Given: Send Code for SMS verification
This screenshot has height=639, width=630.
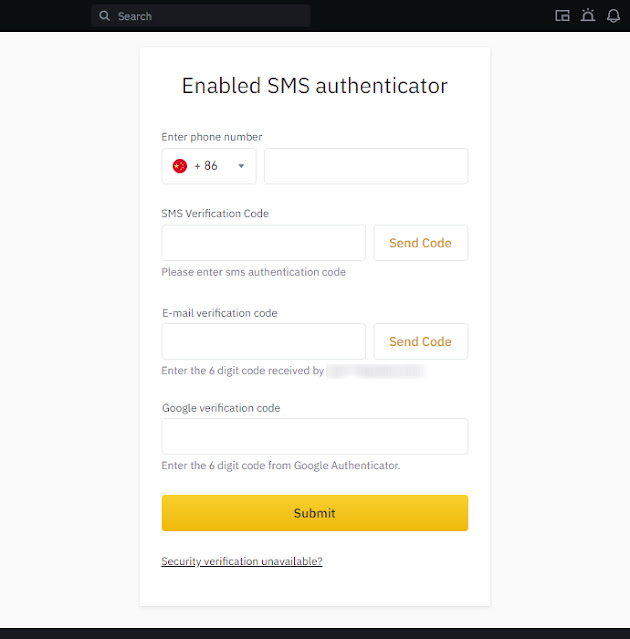Looking at the screenshot, I should (421, 243).
